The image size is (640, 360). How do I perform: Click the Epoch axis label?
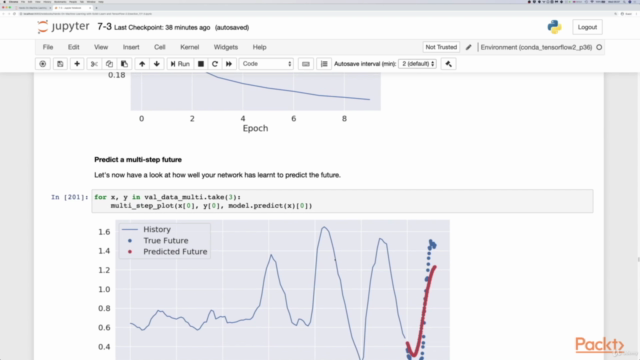(256, 128)
